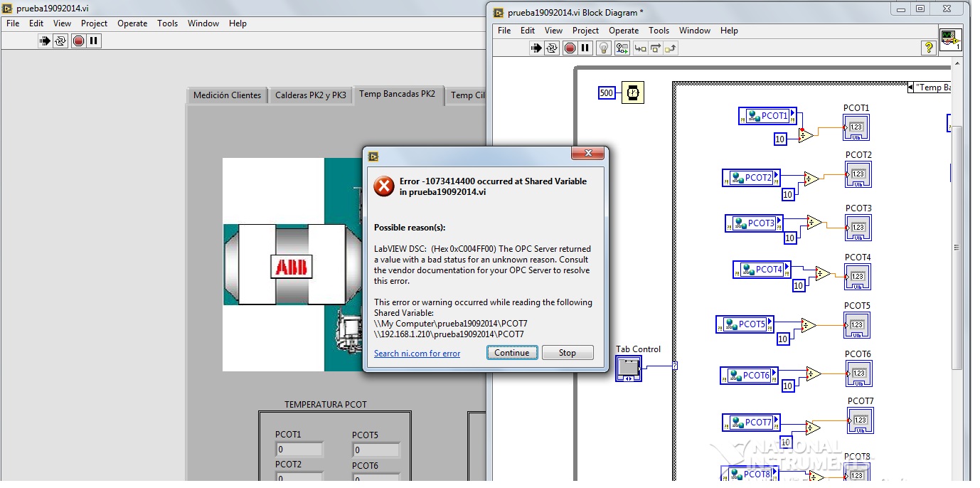980x488 pixels.
Task: Close the error dialog
Action: pyautogui.click(x=589, y=154)
